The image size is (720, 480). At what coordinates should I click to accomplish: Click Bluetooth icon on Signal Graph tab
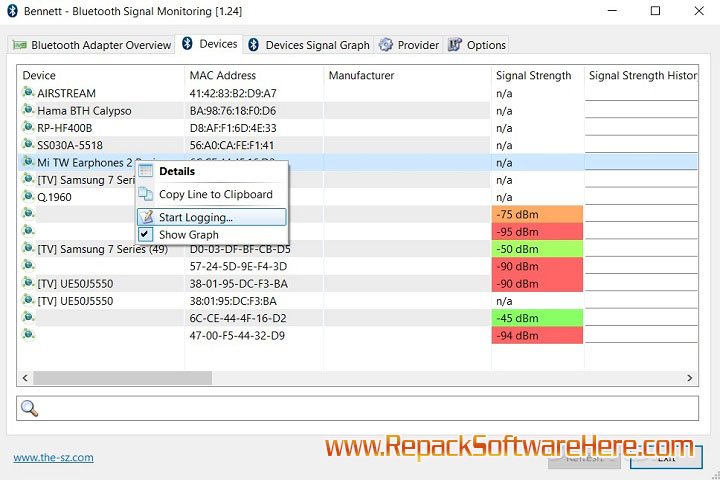coord(253,45)
